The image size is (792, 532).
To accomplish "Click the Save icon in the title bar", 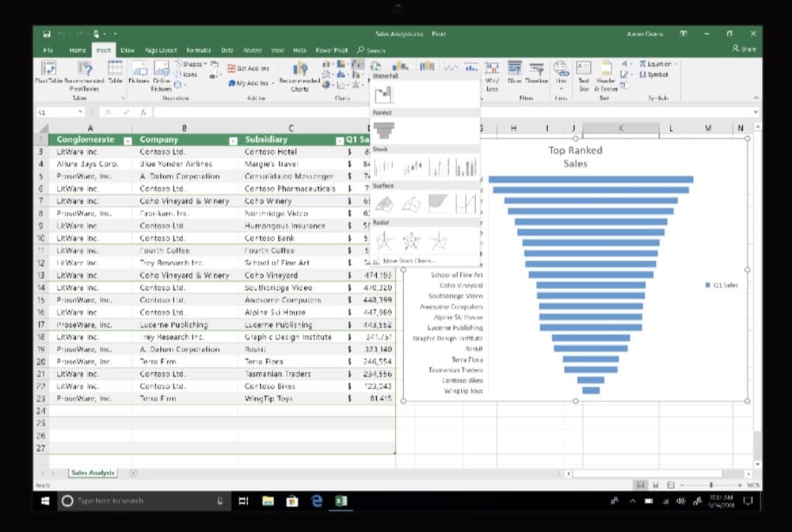I will click(47, 34).
